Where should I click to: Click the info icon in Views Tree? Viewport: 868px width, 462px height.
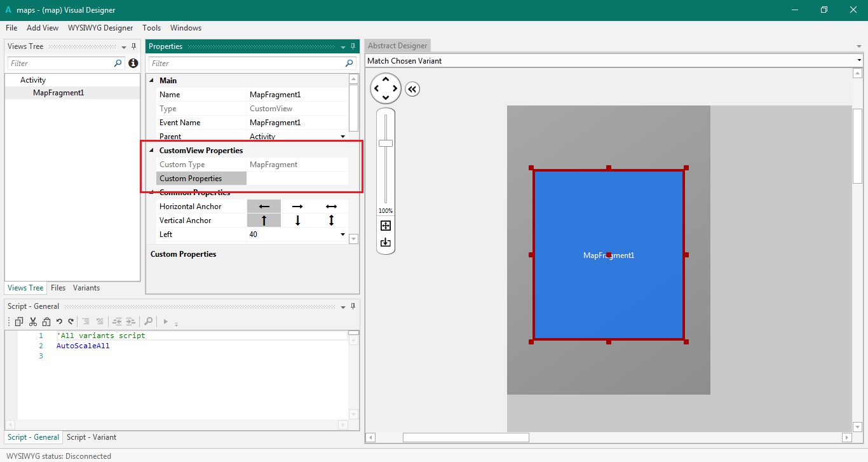133,64
